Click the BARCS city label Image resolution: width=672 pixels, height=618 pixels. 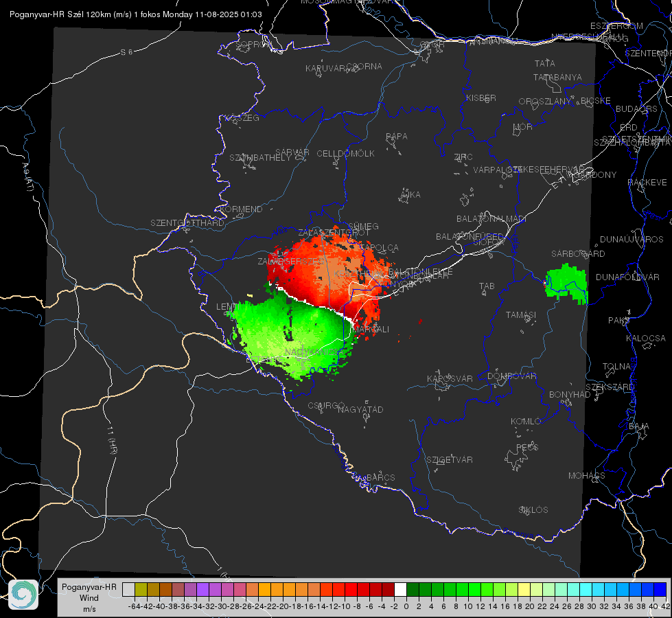point(380,477)
